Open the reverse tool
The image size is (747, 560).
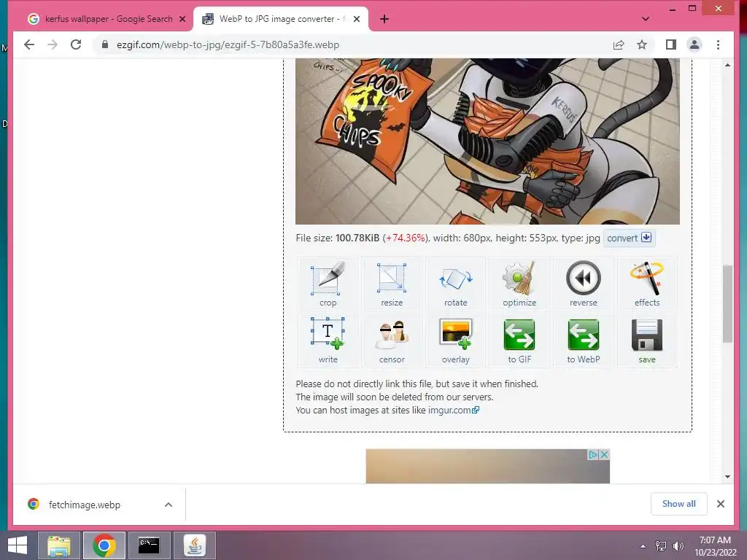pyautogui.click(x=583, y=284)
